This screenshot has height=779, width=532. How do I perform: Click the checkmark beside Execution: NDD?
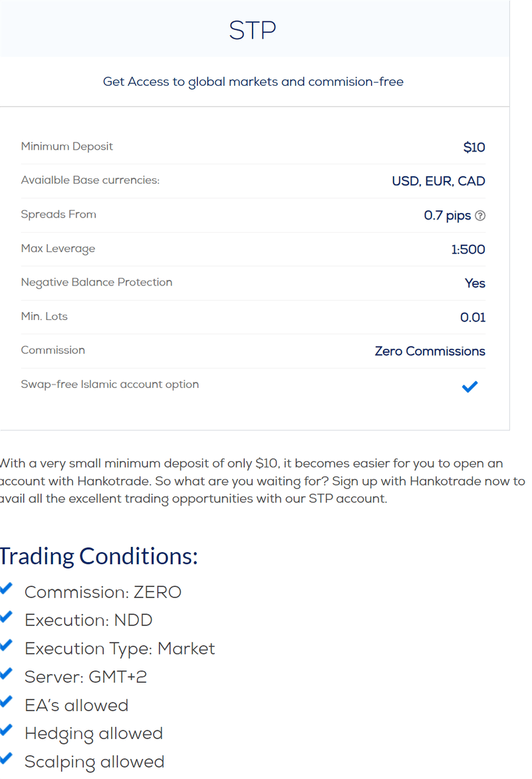pyautogui.click(x=6, y=616)
